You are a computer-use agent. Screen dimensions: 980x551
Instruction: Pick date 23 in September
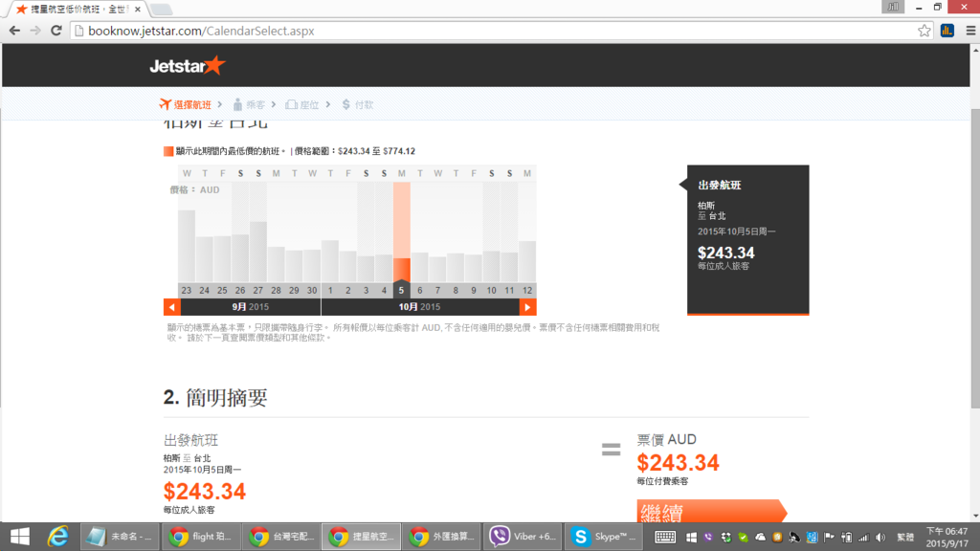click(187, 291)
